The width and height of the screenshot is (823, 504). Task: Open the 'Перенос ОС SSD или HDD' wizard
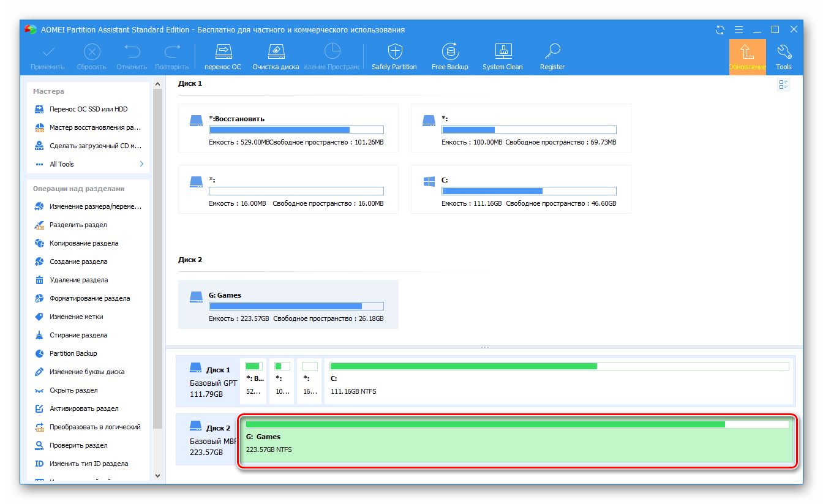click(88, 109)
